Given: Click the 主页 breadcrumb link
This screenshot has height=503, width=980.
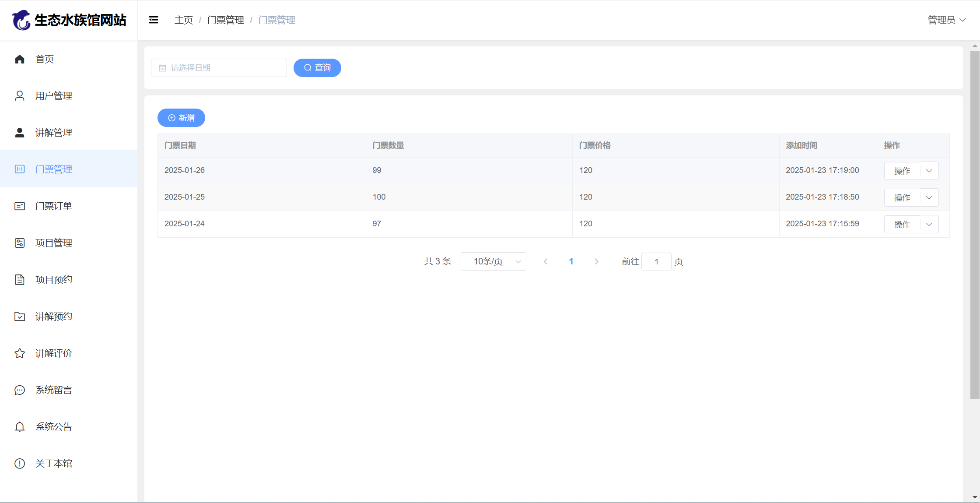Looking at the screenshot, I should coord(183,20).
